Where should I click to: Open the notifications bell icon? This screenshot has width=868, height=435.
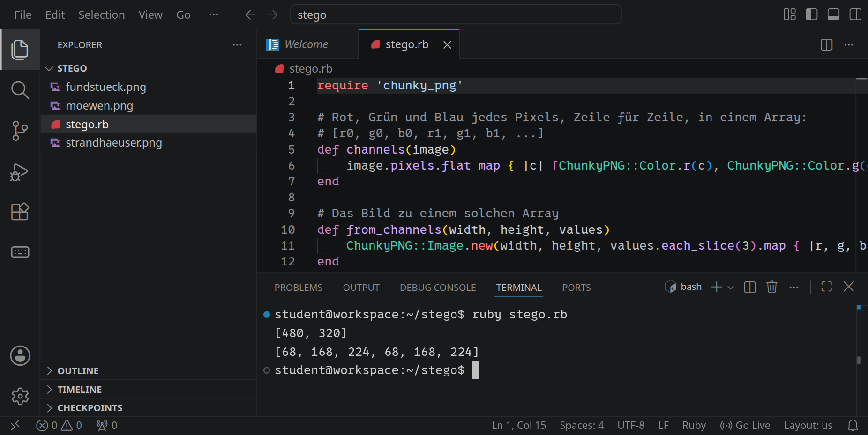pos(853,425)
